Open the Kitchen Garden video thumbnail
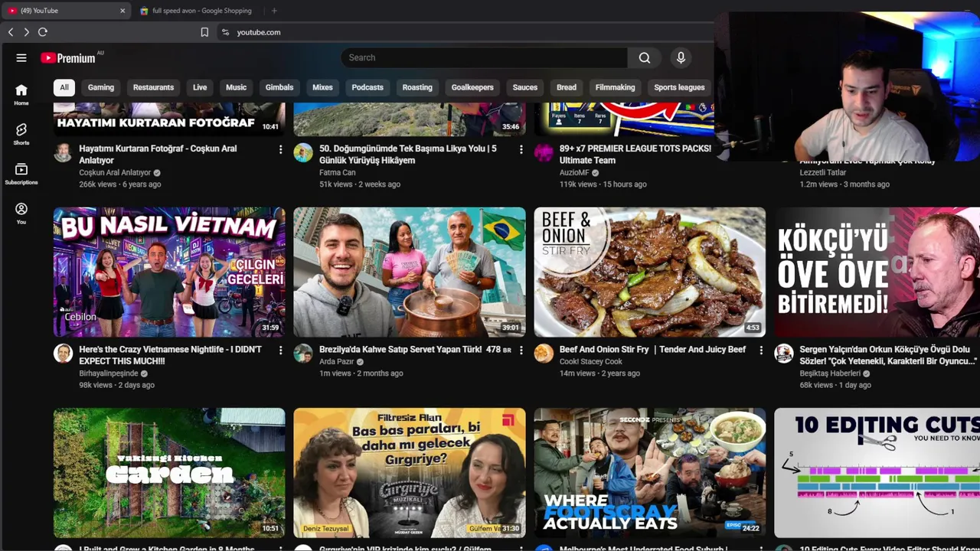Image resolution: width=980 pixels, height=551 pixels. (169, 473)
